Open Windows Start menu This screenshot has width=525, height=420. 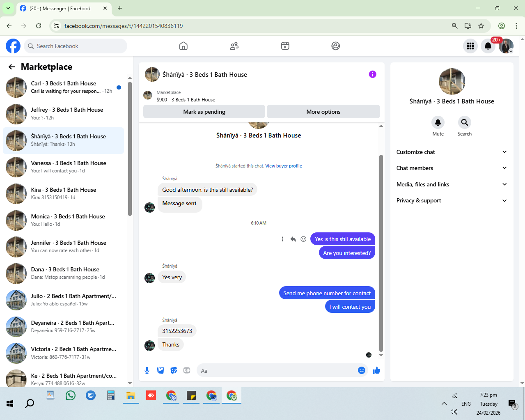pos(10,404)
